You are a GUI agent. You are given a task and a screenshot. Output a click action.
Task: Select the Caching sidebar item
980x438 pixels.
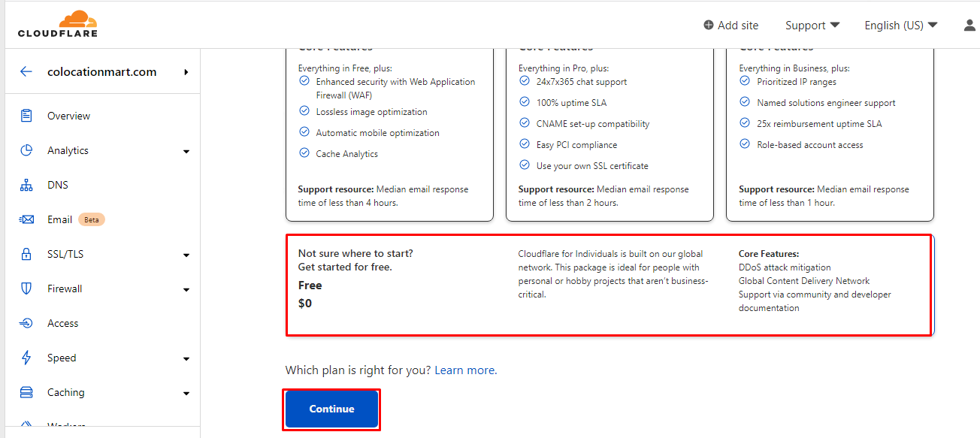(65, 392)
